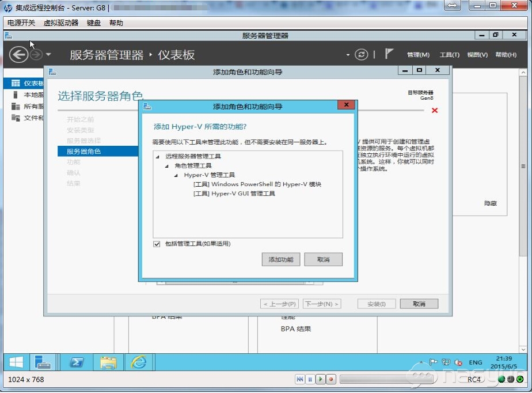The width and height of the screenshot is (532, 393).
Task: Click the 安装(I) button
Action: (377, 304)
